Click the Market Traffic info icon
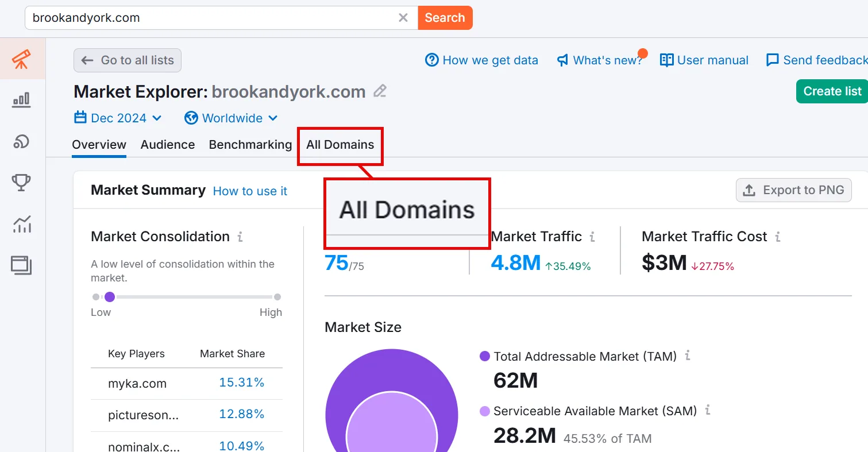 tap(592, 237)
